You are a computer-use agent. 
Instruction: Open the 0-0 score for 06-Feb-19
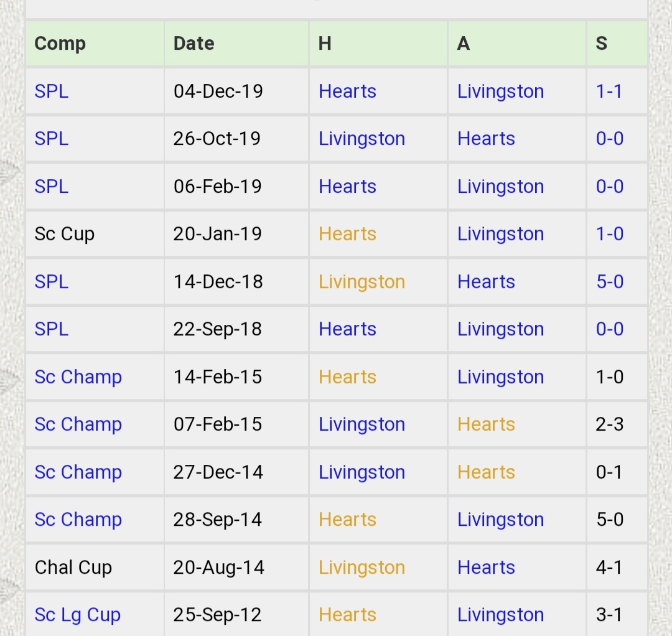[x=609, y=187]
